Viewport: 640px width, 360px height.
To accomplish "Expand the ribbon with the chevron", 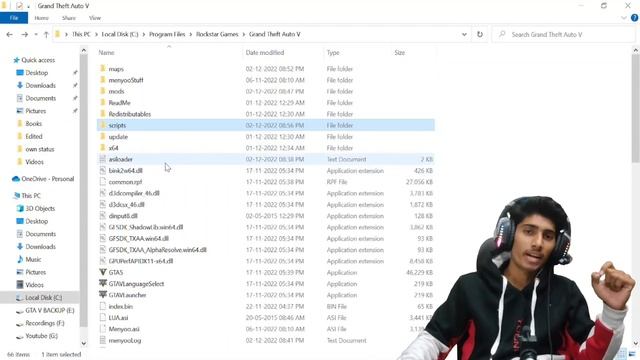I will (x=624, y=18).
